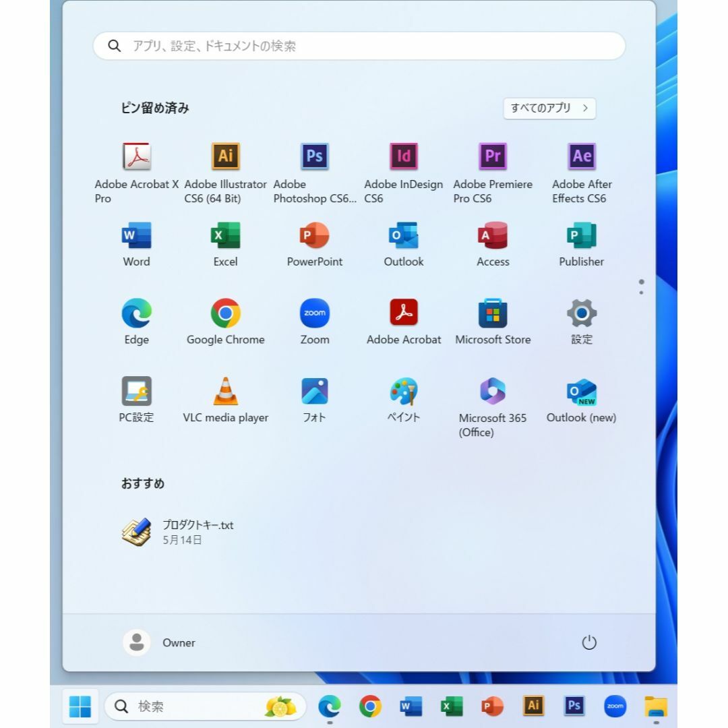Click the taskbar 検索 search box

tap(205, 706)
